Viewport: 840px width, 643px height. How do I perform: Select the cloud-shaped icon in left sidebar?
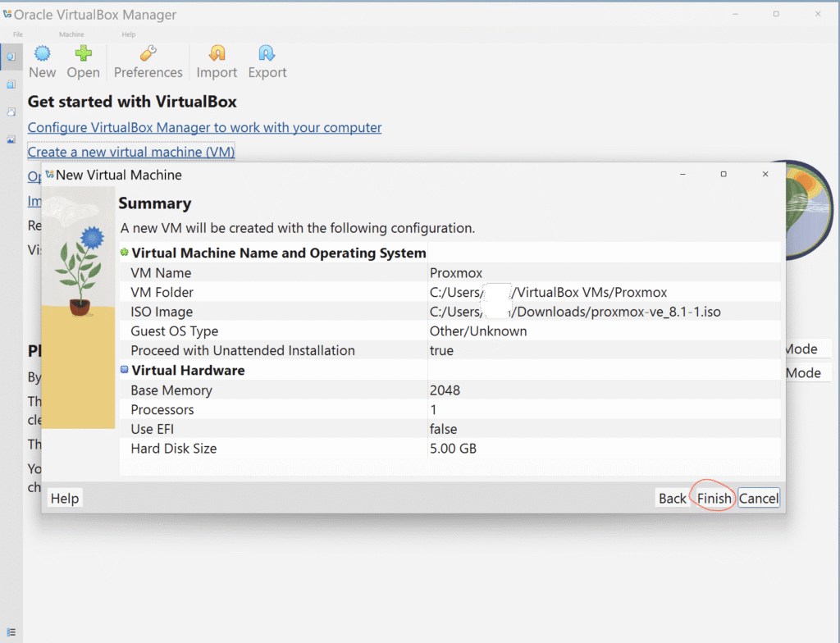coord(11,112)
